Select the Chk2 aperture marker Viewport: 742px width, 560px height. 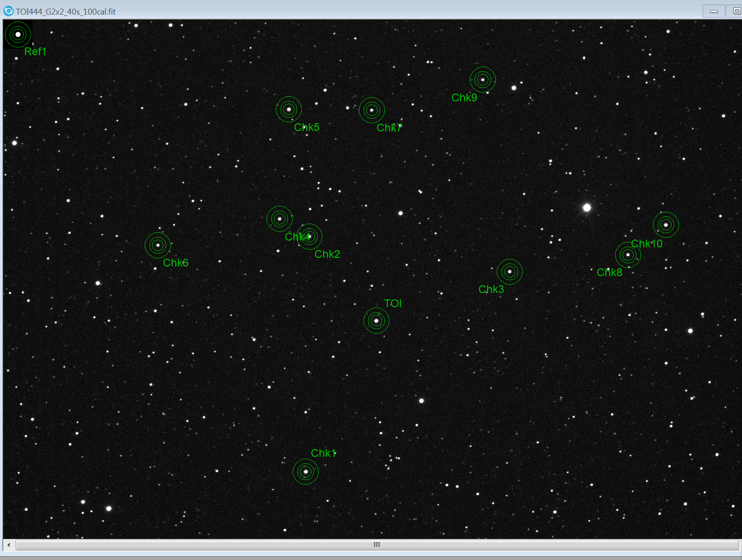310,236
